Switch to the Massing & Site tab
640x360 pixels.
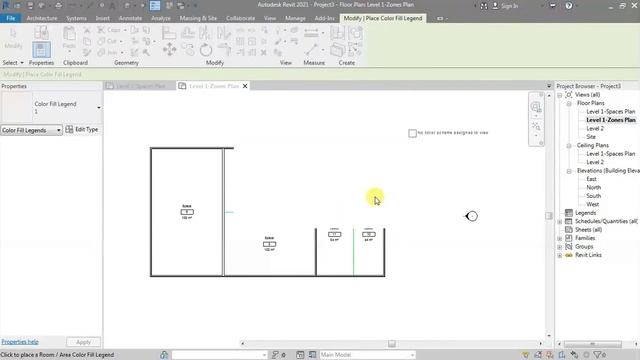pyautogui.click(x=198, y=18)
